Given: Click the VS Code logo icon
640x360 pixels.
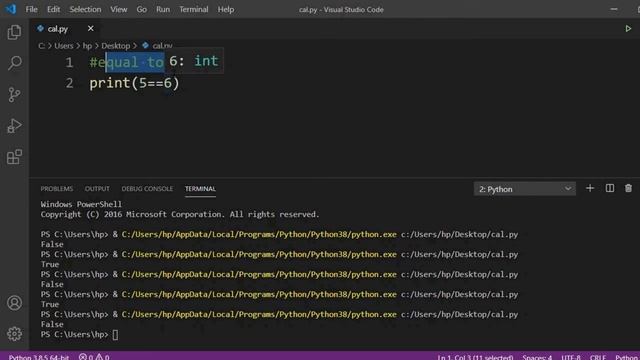Looking at the screenshot, I should [x=10, y=9].
